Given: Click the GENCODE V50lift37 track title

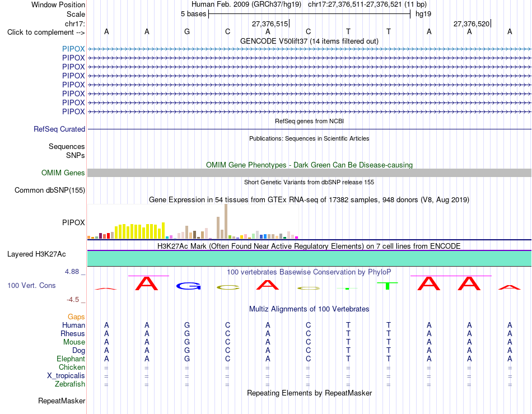Looking at the screenshot, I should coord(309,41).
